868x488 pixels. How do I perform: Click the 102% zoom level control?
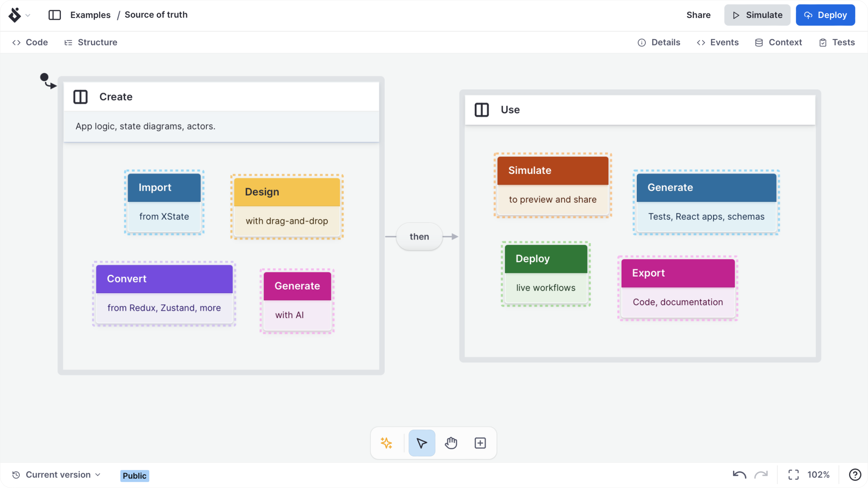coord(818,475)
